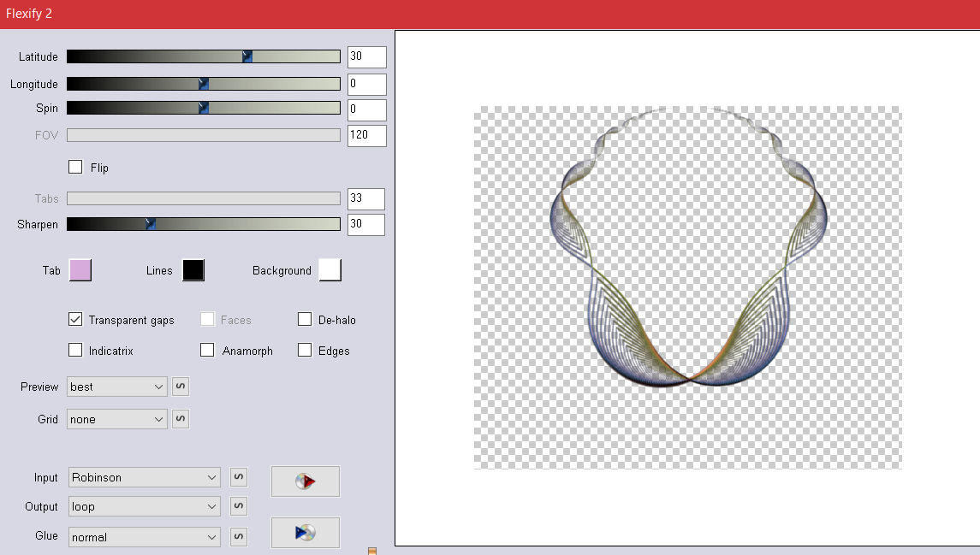Uncheck Transparent gaps option
The width and height of the screenshot is (980, 555).
tap(75, 320)
